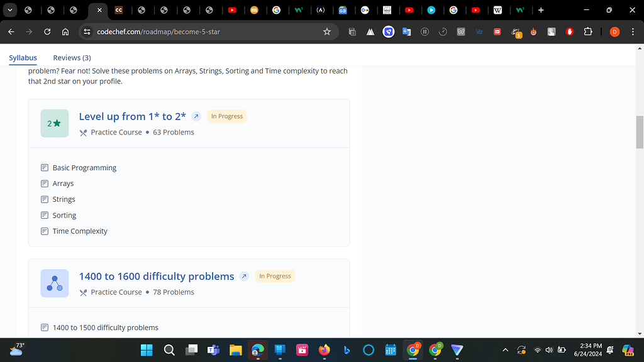644x362 pixels.
Task: Open the 1400 to 1600 difficulty problems course
Action: point(156,276)
